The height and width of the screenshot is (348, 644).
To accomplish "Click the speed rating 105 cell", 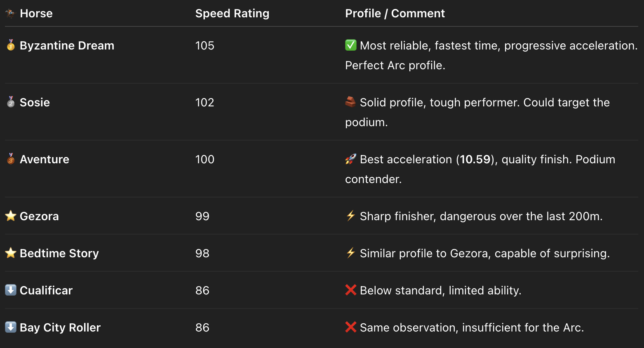I will tap(205, 45).
